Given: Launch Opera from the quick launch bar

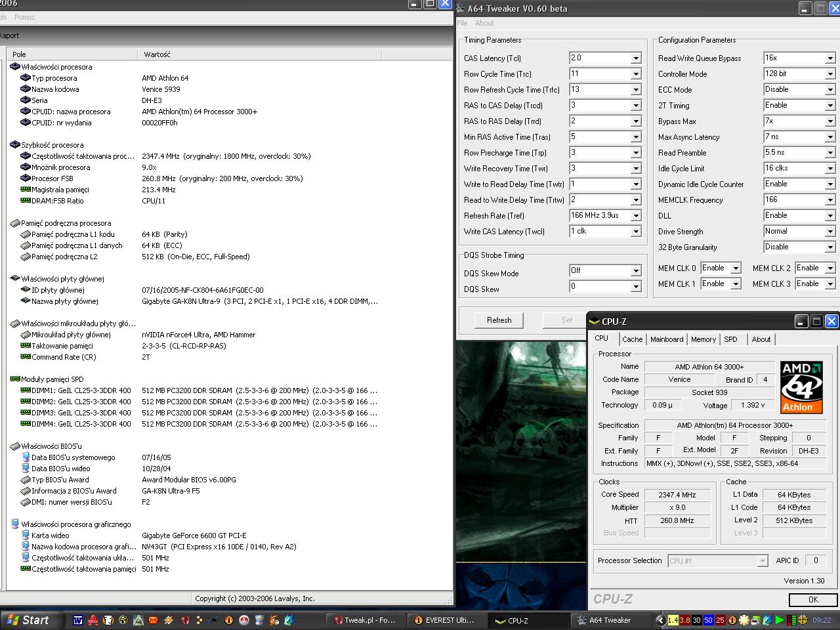Looking at the screenshot, I should [185, 619].
